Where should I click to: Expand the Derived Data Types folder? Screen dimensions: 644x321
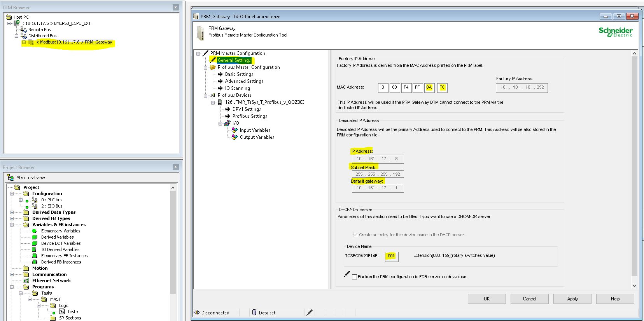pyautogui.click(x=12, y=212)
